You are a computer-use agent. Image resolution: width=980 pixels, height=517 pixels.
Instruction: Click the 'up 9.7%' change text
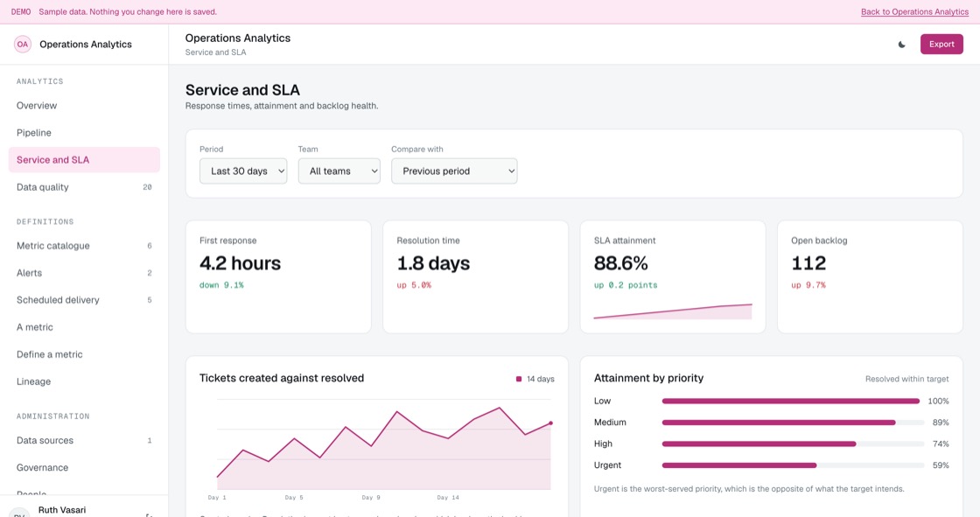point(808,285)
